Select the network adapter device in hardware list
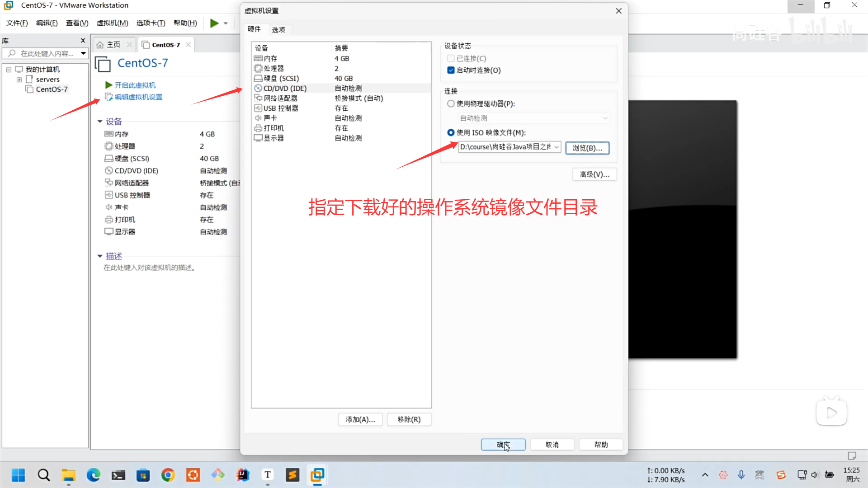868x488 pixels. click(x=280, y=98)
